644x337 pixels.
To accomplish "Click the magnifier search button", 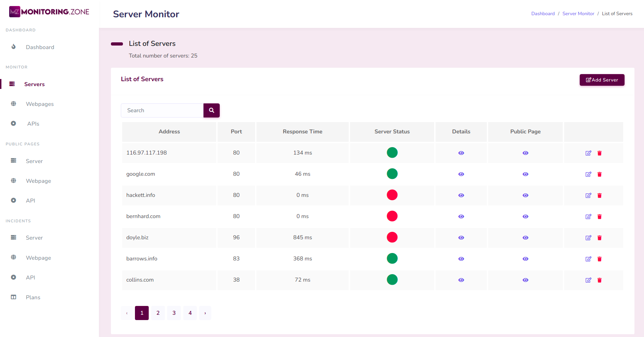I will pos(211,110).
